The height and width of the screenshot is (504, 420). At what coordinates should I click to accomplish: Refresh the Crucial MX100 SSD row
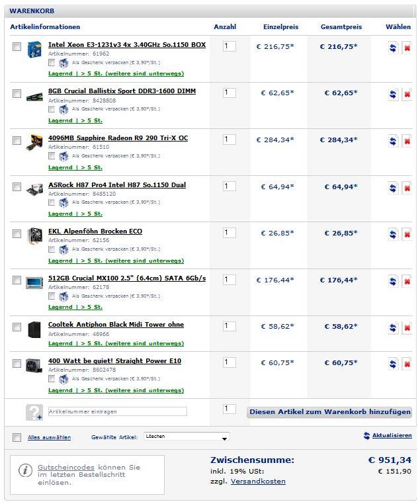(393, 282)
